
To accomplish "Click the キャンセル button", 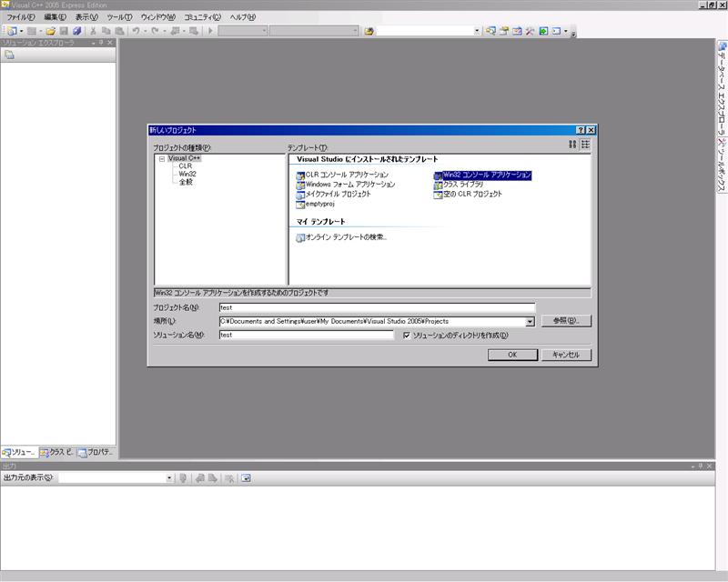I will [x=566, y=355].
